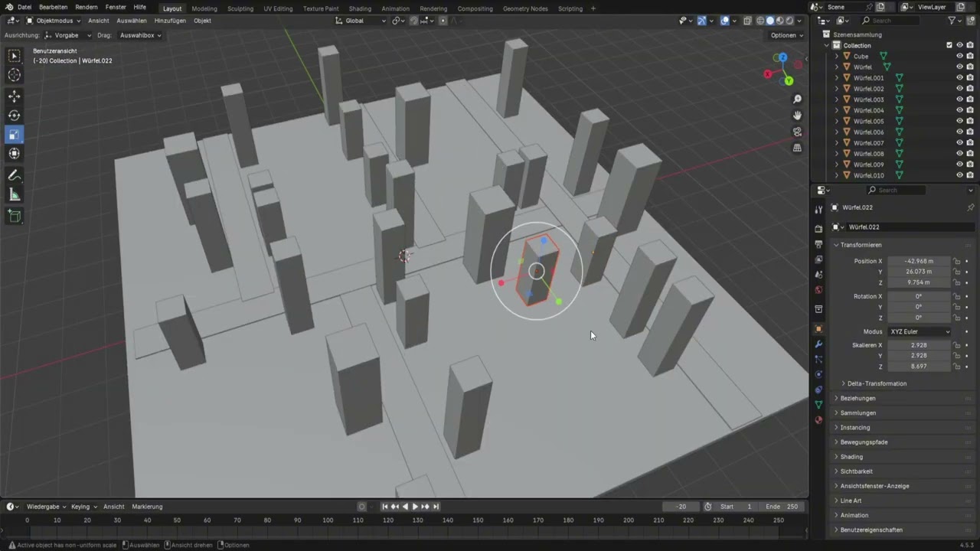Open the Optionen dropdown
Screen dimensions: 980x551
pyautogui.click(x=786, y=35)
